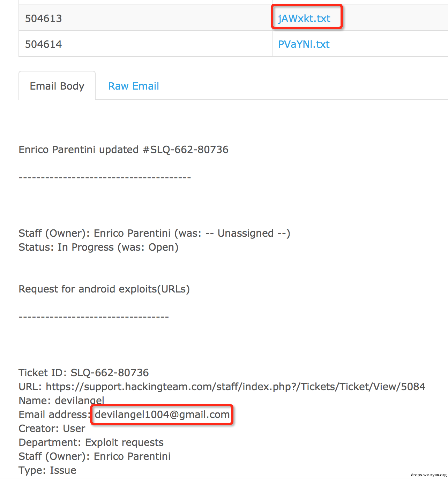Open the PVaYNl.txt attachment link

tap(304, 44)
